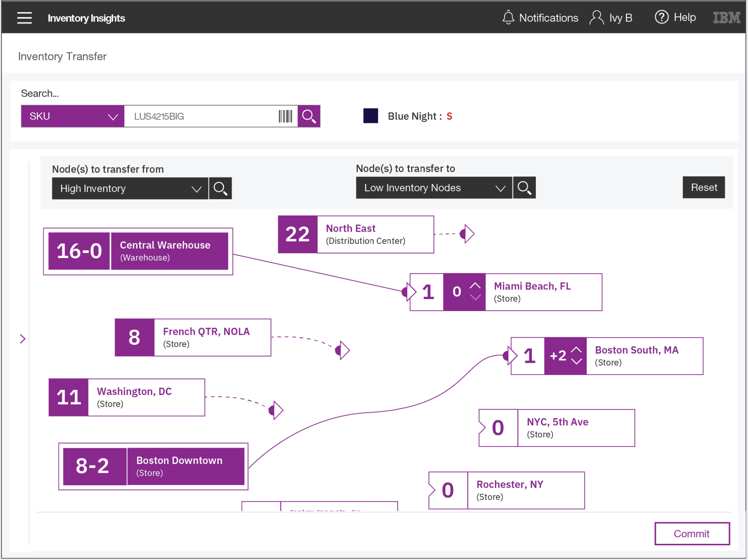Click the purple SKU search magnifier button

309,116
